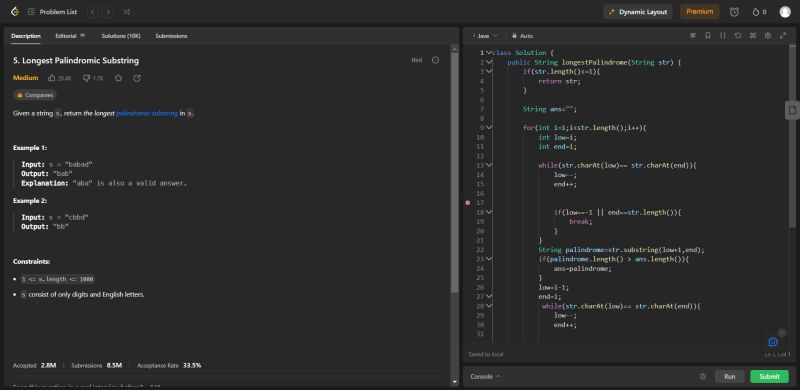Click the code editor vertical scrollbar
Image resolution: width=800 pixels, height=390 pixels.
pos(792,135)
